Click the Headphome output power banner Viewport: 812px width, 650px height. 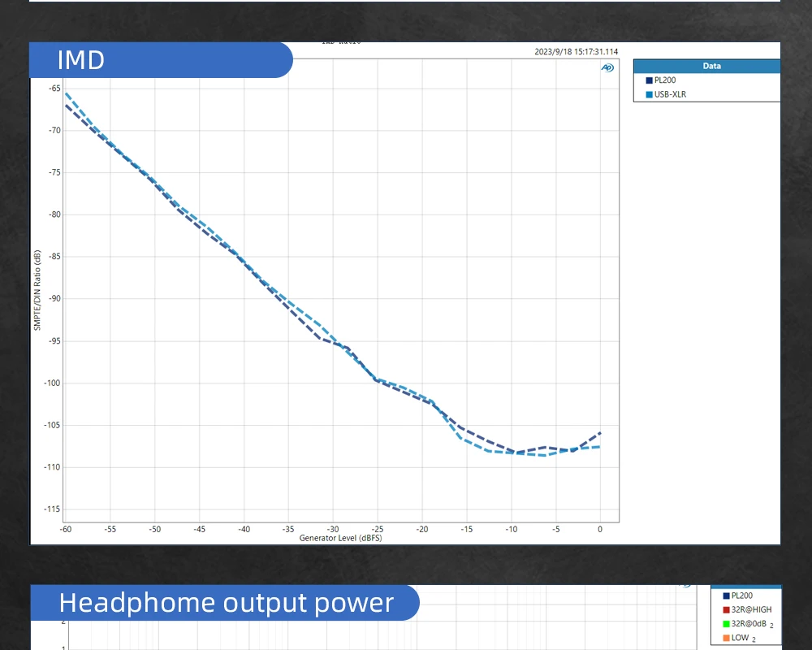coord(225,603)
